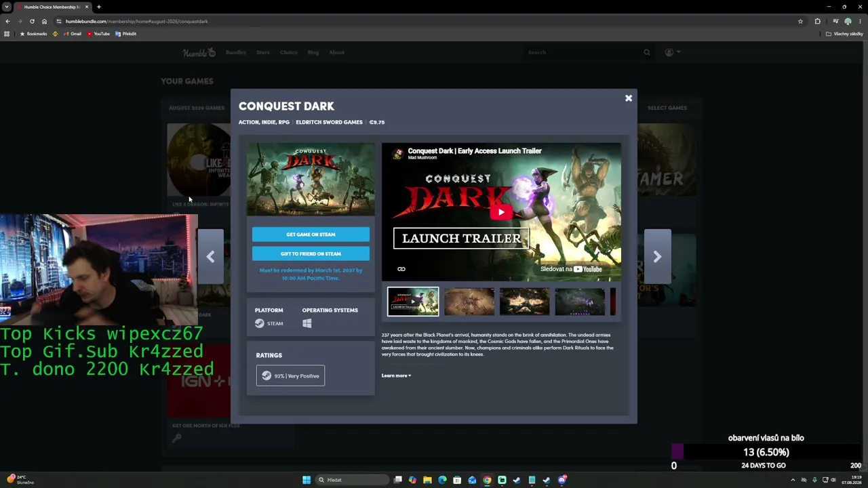Open the weather widget on taskbar
Viewport: 868px width, 488px height.
[20, 480]
